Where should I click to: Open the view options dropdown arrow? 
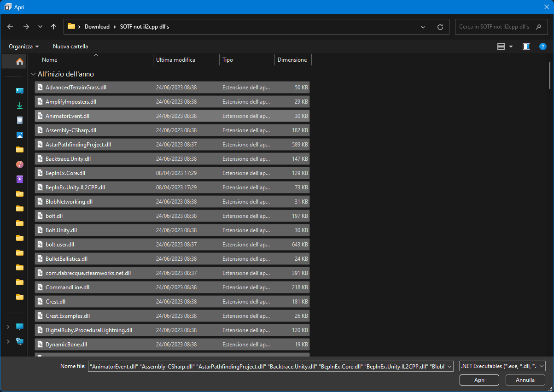[x=511, y=46]
